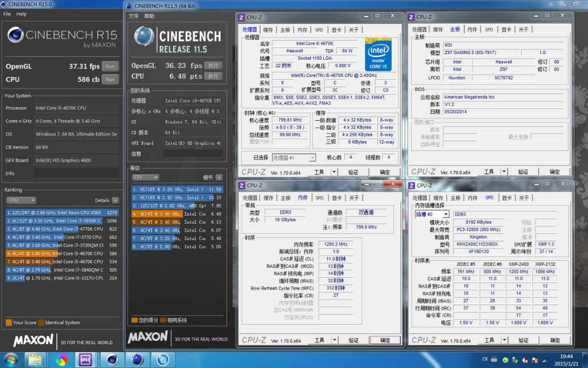The image size is (588, 368).
Task: Click the Intel Core i5 logo in CPU-Z
Action: tap(378, 55)
